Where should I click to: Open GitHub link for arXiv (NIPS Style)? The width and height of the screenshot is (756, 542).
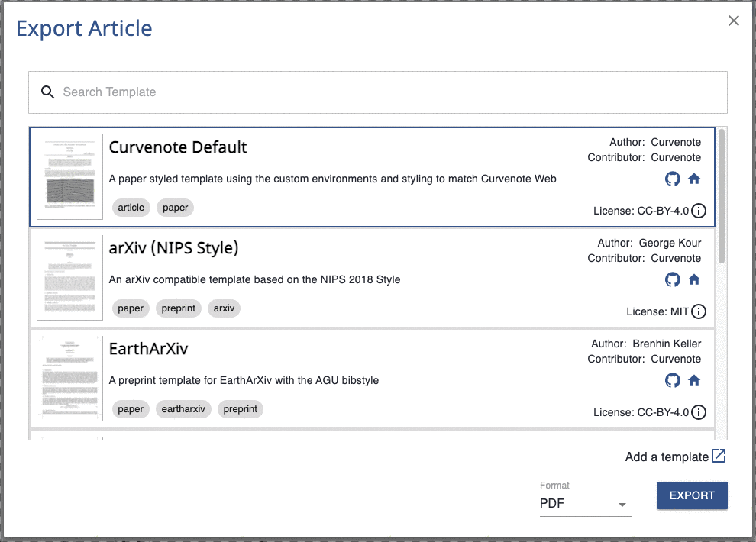click(673, 279)
